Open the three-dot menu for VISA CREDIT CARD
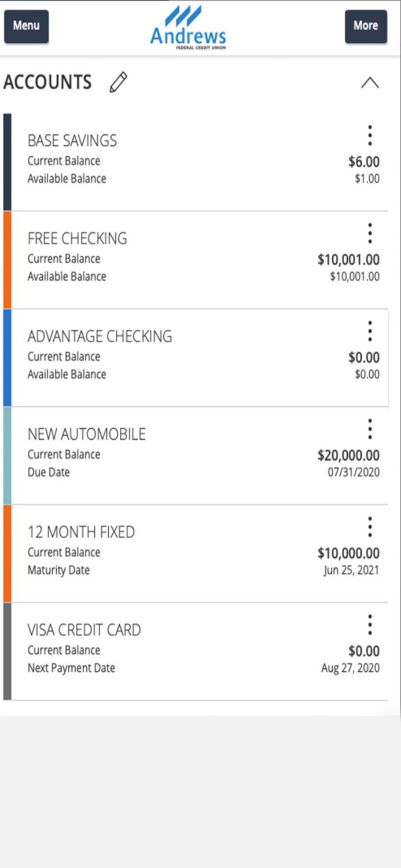Image resolution: width=401 pixels, height=868 pixels. [x=370, y=624]
